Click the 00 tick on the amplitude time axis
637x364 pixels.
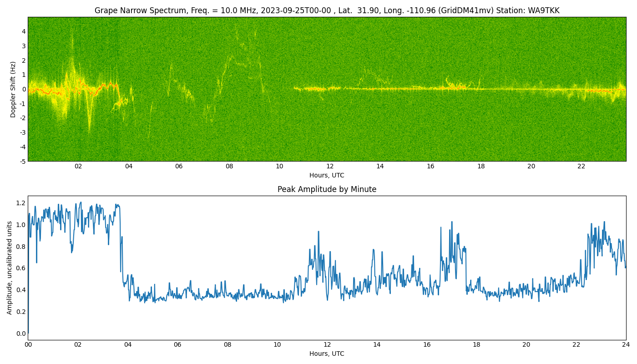point(28,344)
